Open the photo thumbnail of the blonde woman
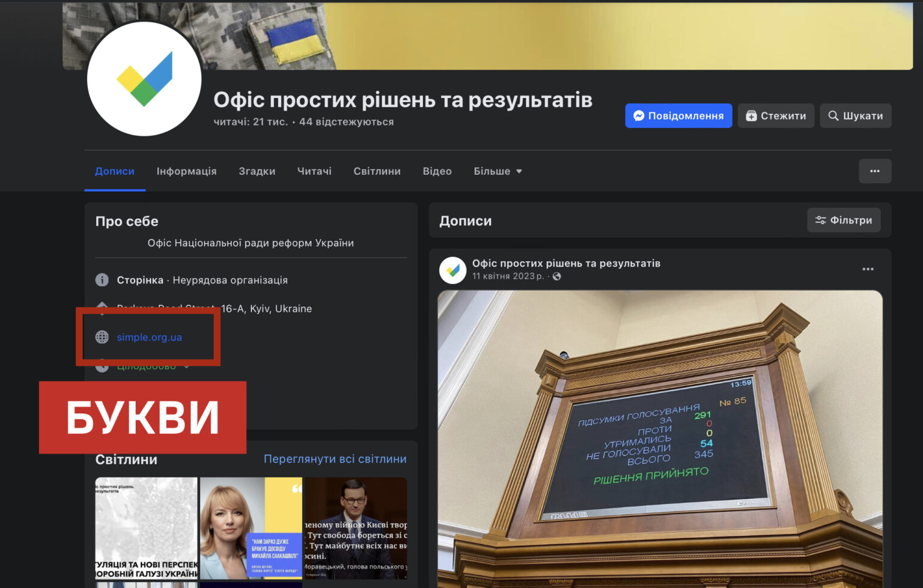 (x=251, y=529)
